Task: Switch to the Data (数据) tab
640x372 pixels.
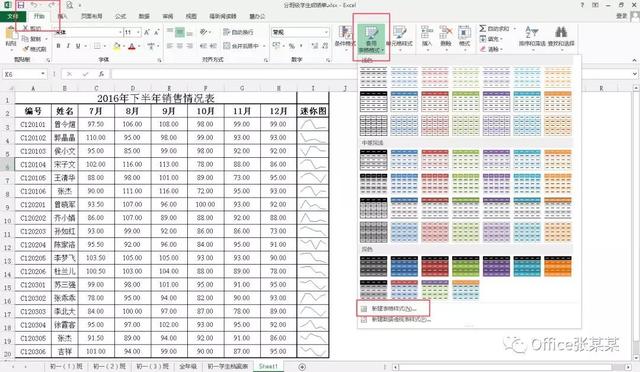Action: 144,16
